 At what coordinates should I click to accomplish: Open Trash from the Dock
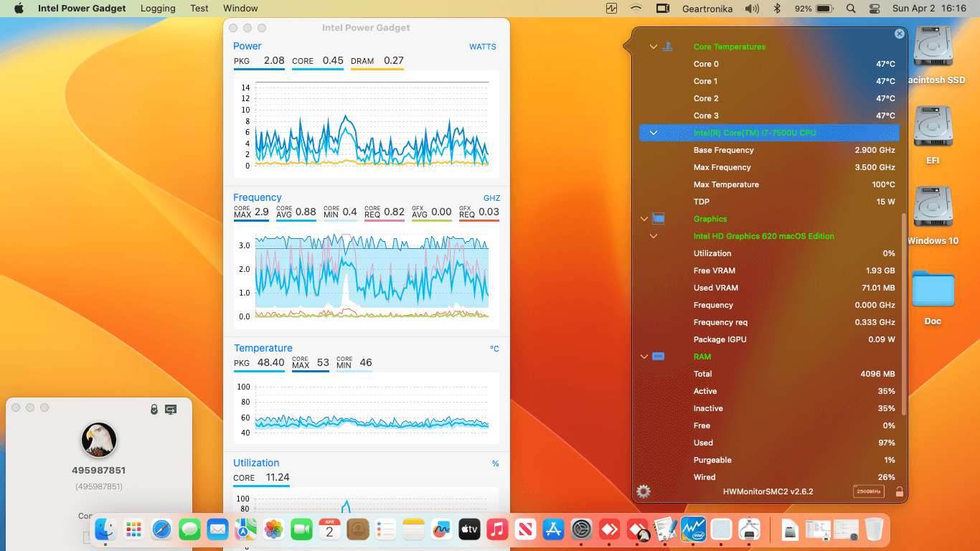(874, 529)
